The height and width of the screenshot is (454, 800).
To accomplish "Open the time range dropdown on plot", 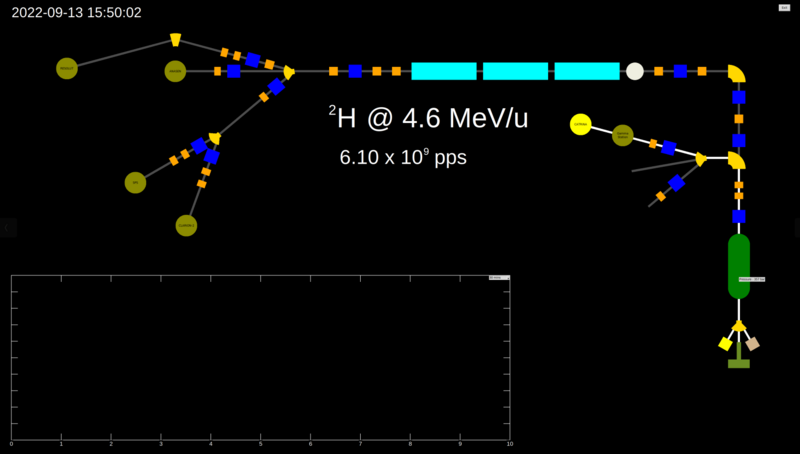I will (499, 278).
